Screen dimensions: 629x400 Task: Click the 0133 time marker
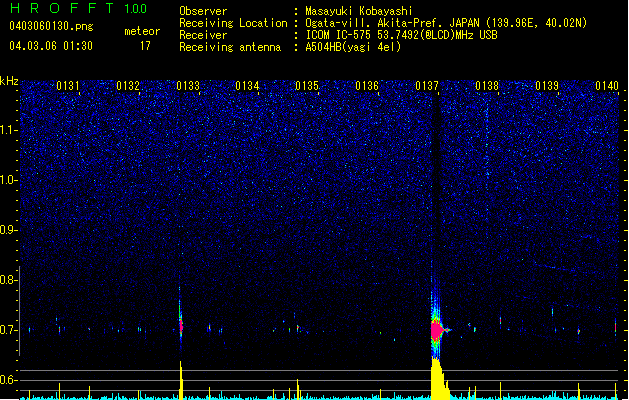tap(188, 86)
